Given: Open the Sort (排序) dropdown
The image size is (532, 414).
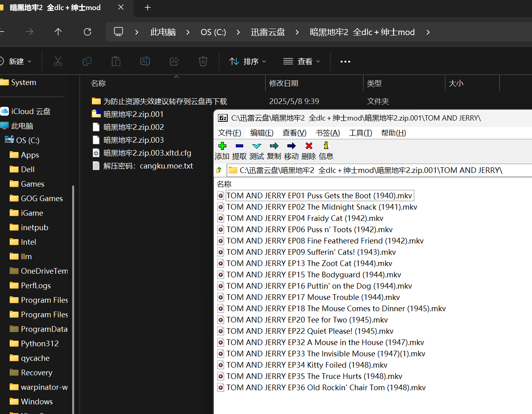Looking at the screenshot, I should pos(247,61).
